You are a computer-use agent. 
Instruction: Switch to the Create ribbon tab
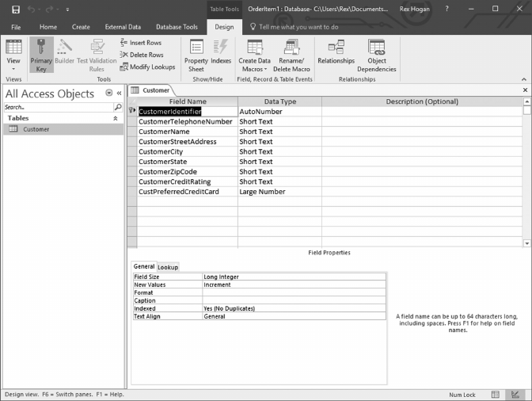click(x=81, y=27)
